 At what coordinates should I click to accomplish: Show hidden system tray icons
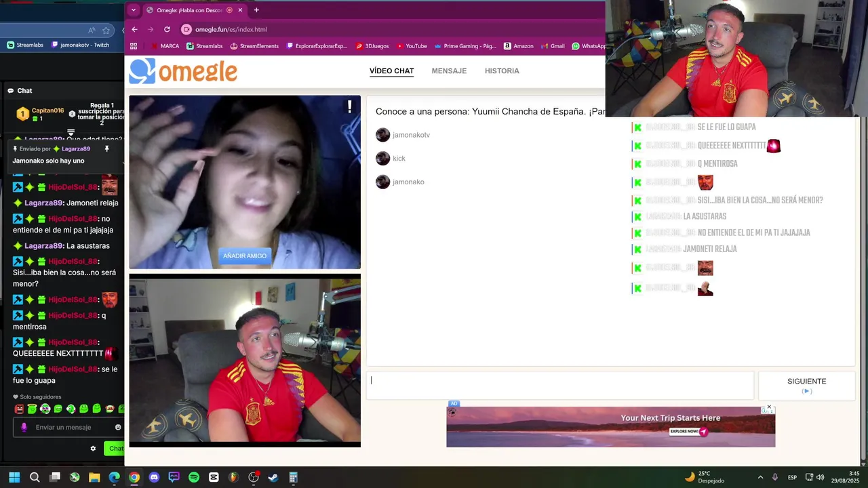click(760, 477)
